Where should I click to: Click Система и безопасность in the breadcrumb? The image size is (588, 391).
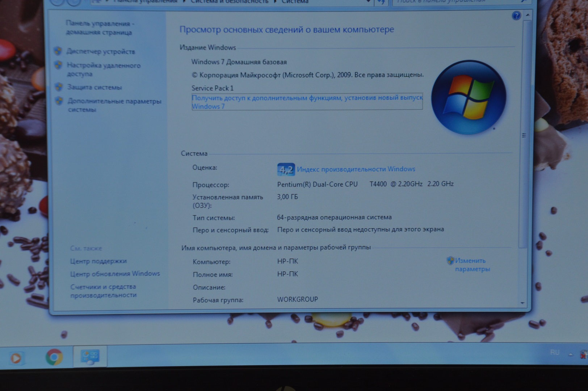(230, 2)
